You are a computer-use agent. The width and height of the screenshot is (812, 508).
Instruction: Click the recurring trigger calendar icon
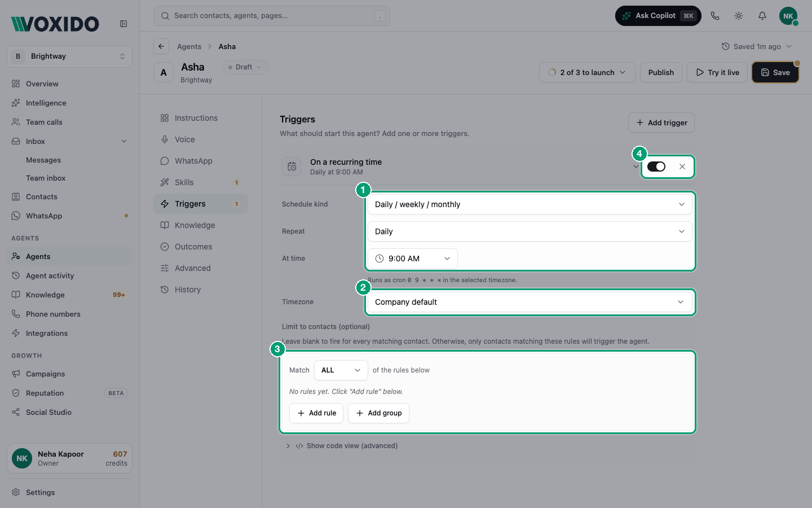(x=292, y=167)
